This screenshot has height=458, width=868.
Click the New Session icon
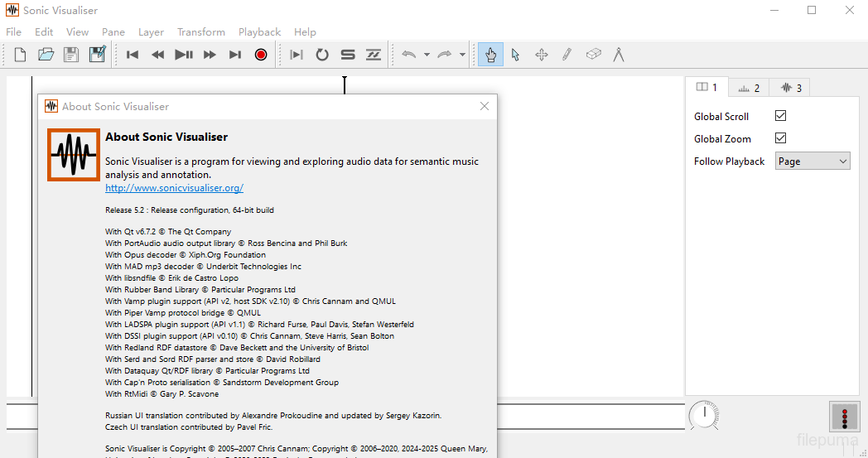coord(21,55)
